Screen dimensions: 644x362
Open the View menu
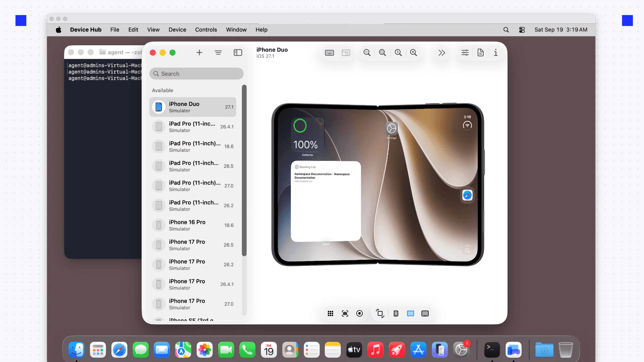[x=153, y=29]
